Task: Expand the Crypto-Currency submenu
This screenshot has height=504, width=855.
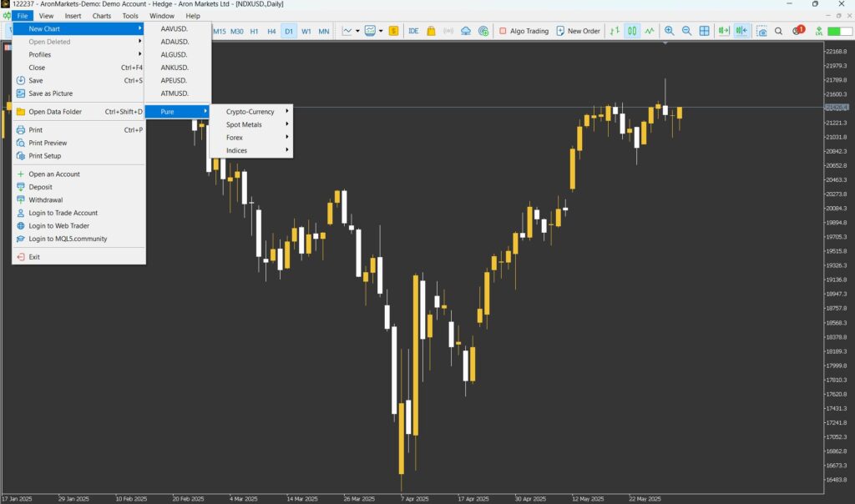Action: (251, 112)
